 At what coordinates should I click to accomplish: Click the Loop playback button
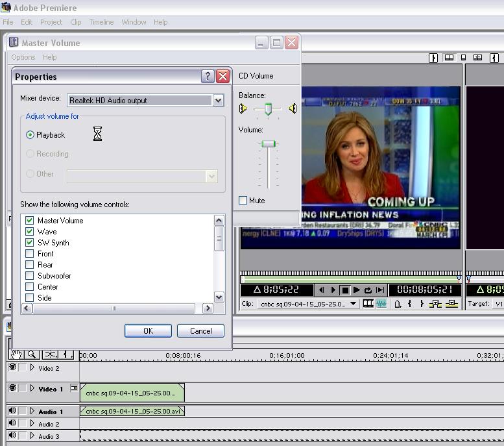[368, 290]
